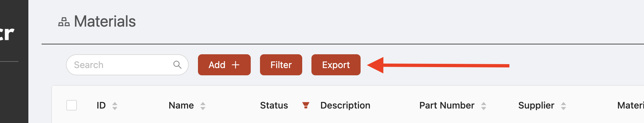Open the Filter options
This screenshot has width=644, height=123.
[x=281, y=65]
